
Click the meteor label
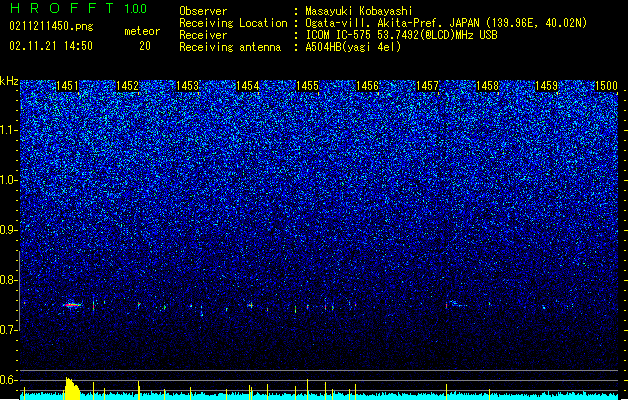(142, 31)
